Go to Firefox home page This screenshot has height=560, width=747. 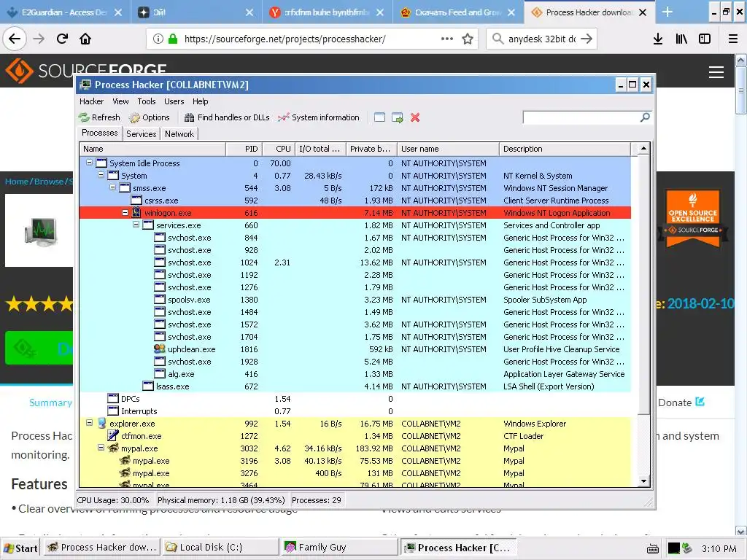[x=85, y=39]
